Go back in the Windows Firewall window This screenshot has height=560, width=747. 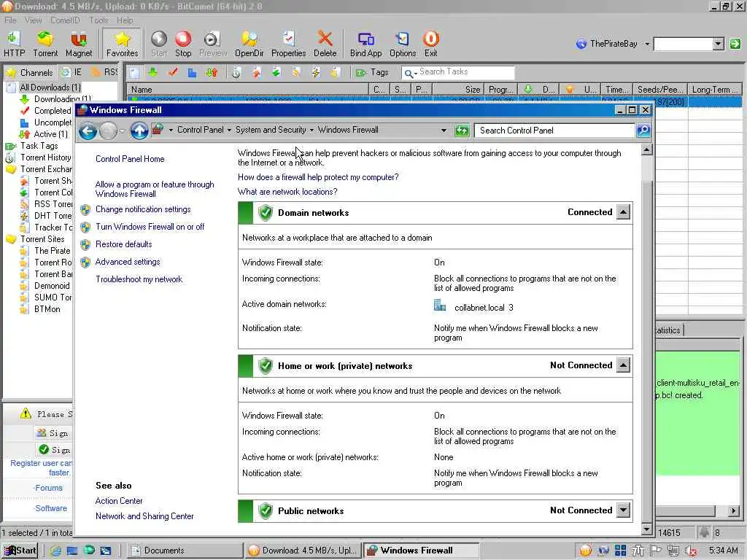click(88, 131)
